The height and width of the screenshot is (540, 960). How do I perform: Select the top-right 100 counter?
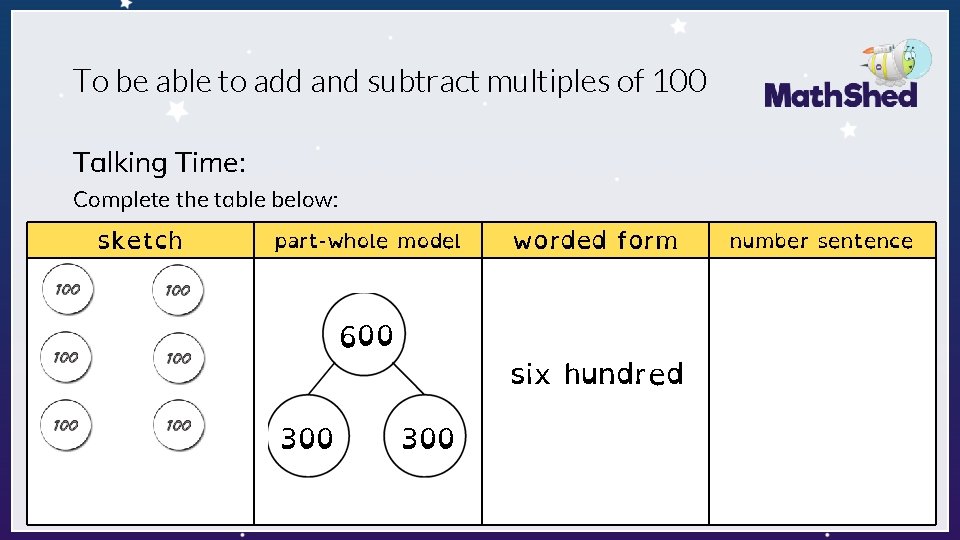[178, 290]
